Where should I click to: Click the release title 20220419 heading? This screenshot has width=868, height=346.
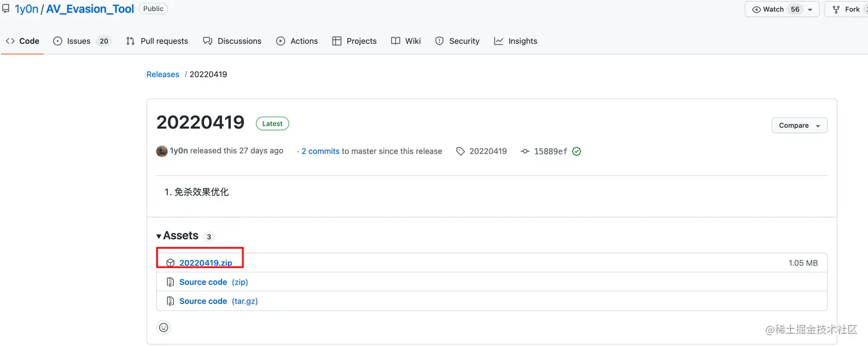point(200,122)
